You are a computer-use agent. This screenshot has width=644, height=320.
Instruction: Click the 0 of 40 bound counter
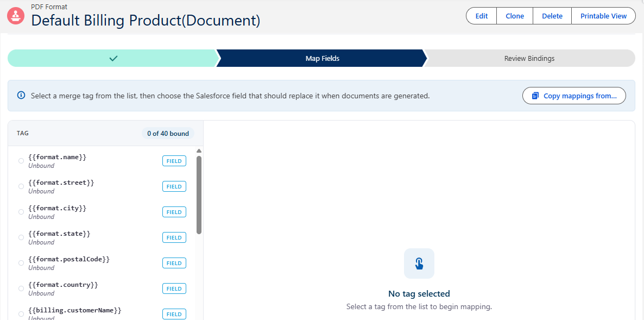(168, 134)
